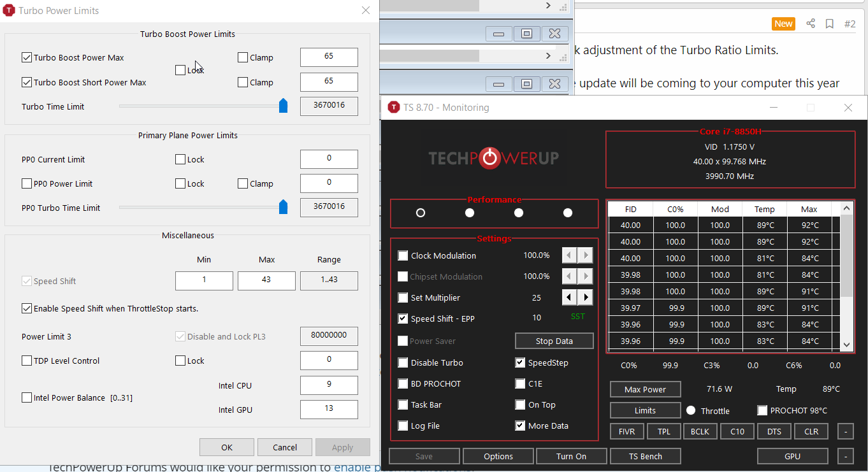Viewport: 868px width, 472px height.
Task: Click the DTS button
Action: (x=774, y=431)
